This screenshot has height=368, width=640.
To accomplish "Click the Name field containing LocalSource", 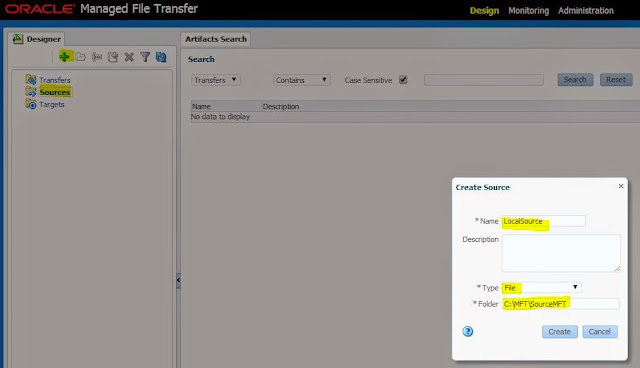I will [x=544, y=221].
